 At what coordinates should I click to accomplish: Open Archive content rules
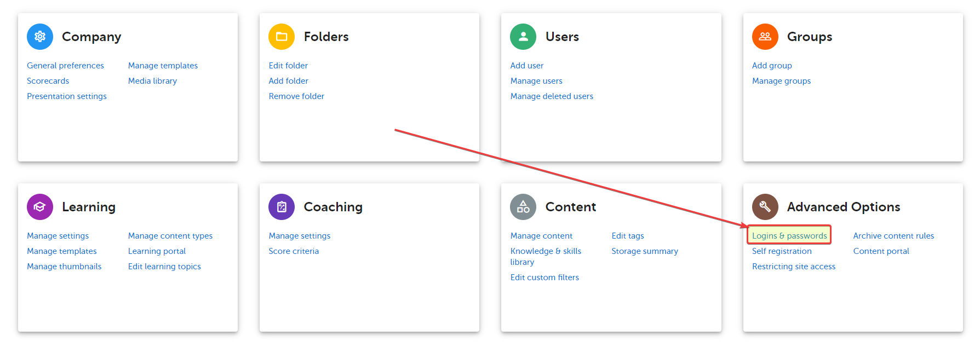(x=893, y=236)
